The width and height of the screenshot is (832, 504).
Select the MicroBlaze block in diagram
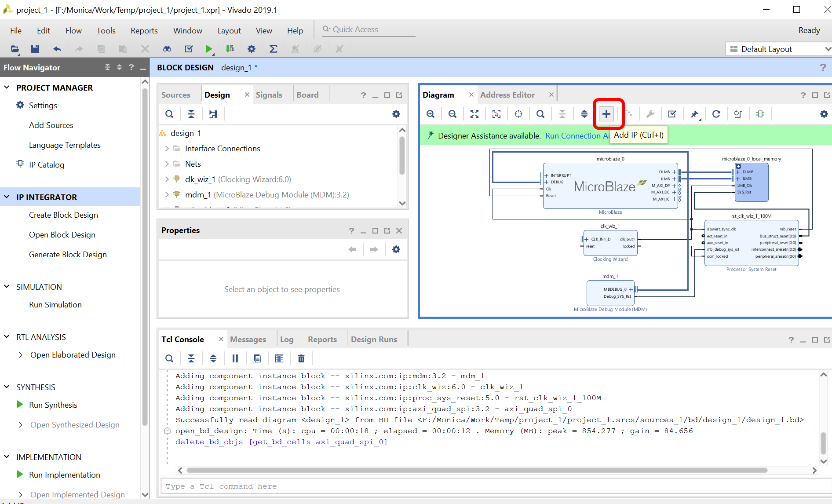point(610,186)
